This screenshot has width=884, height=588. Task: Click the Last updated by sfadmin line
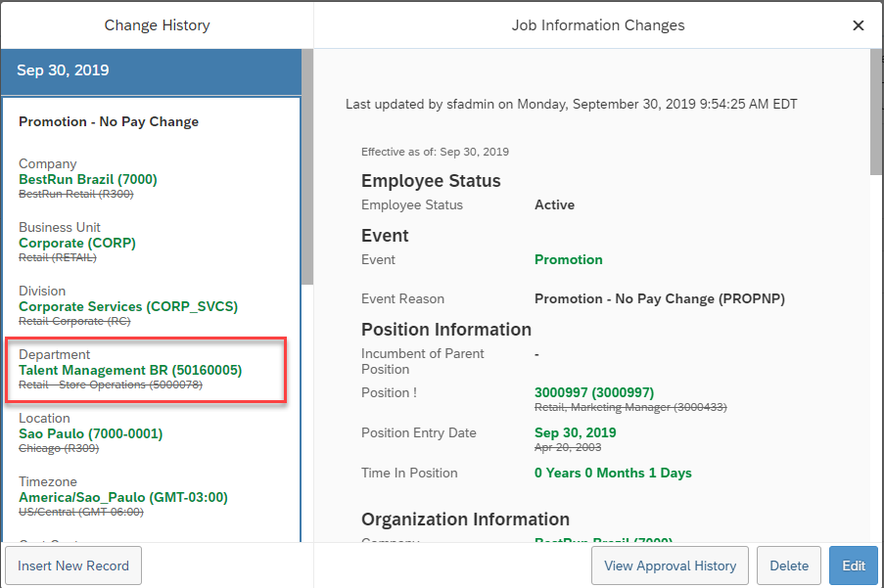click(x=571, y=104)
